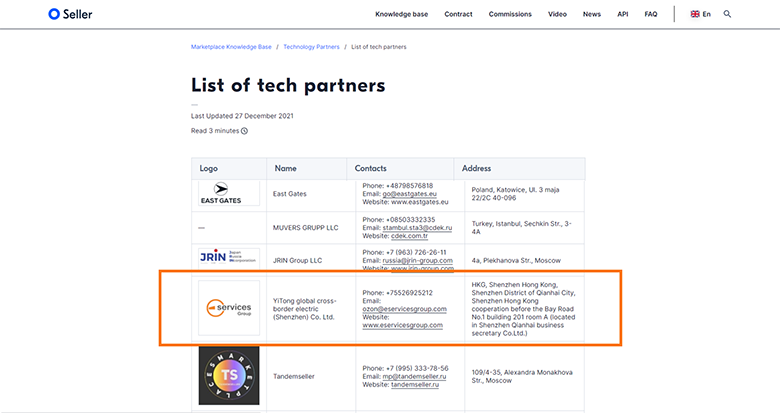Click the clock icon beside read time

point(244,131)
